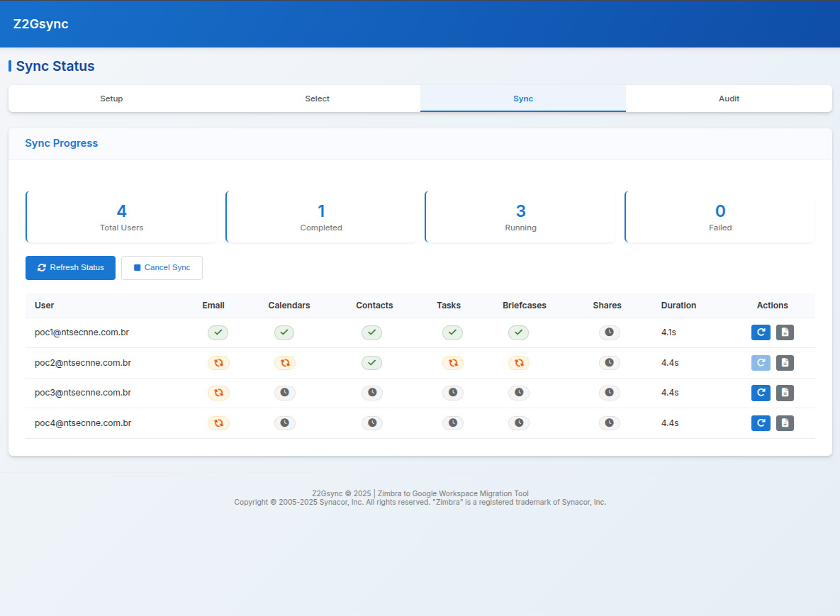Image resolution: width=840 pixels, height=616 pixels.
Task: Click the spinning Email sync icon for poc2
Action: pos(218,362)
